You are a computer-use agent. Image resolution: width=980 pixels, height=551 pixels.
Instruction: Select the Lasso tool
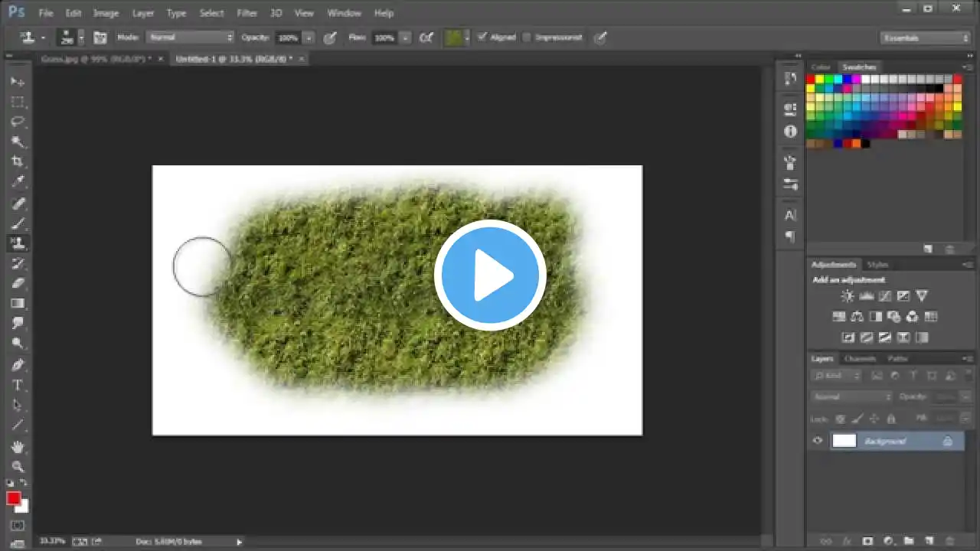[18, 122]
